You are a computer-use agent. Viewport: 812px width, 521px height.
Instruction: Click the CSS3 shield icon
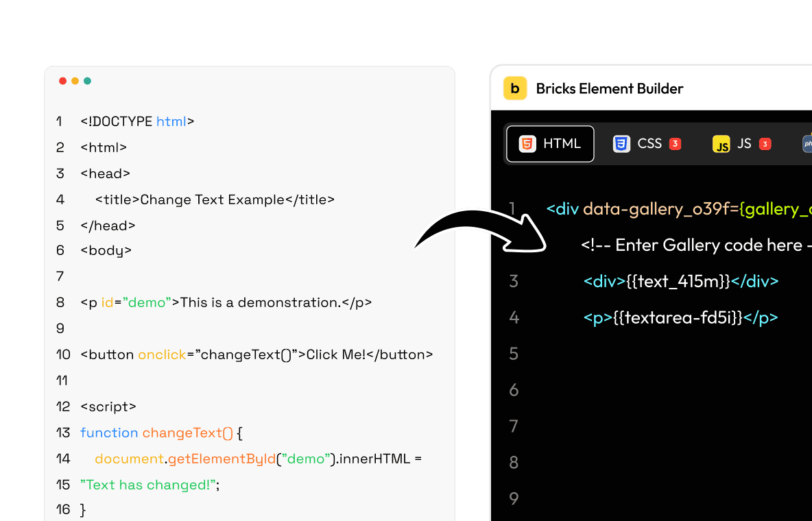coord(621,144)
